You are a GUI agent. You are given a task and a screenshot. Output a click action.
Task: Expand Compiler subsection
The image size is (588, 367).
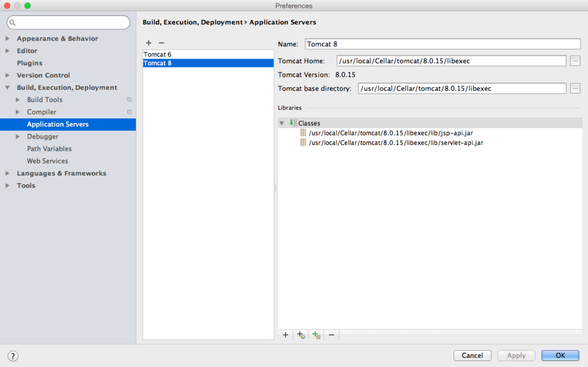(x=18, y=112)
